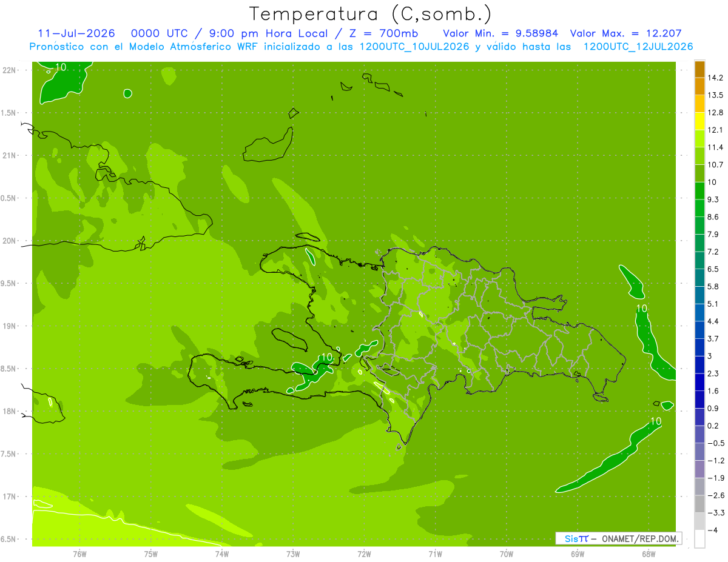
Task: Click the '12.1' color bar label
Action: coord(716,130)
